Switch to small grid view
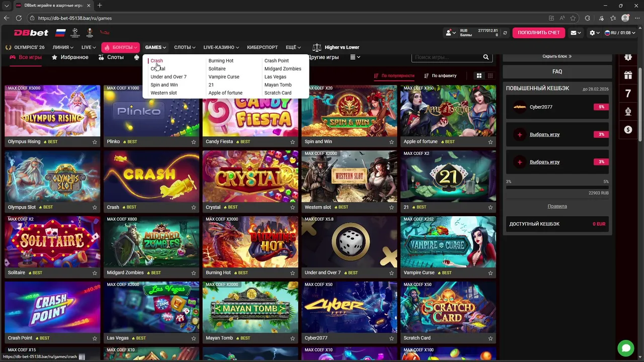Image resolution: width=644 pixels, height=362 pixels. point(490,75)
